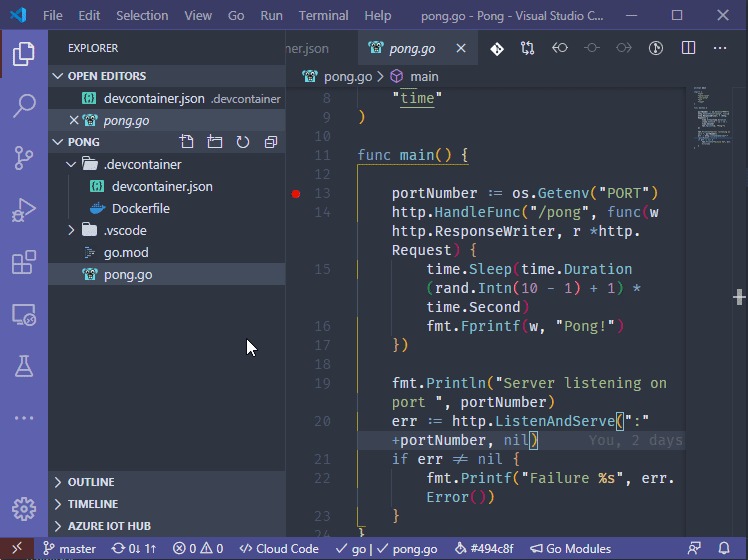Click Cloud Code in status bar
The height and width of the screenshot is (560, 748).
pos(279,549)
